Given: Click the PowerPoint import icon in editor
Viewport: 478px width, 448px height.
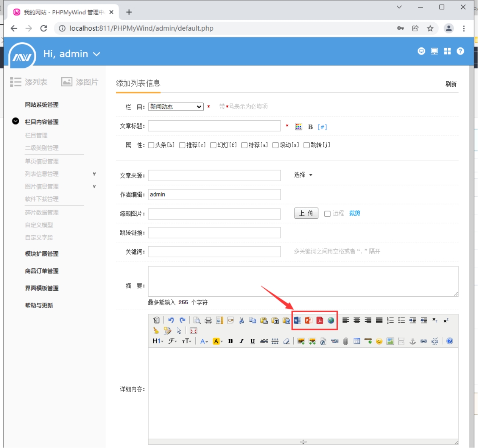Looking at the screenshot, I should [x=308, y=321].
